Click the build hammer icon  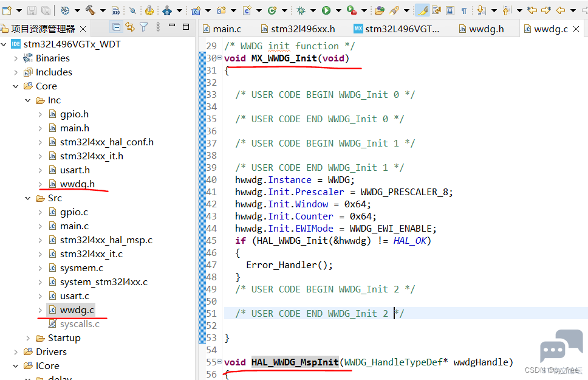pos(91,10)
